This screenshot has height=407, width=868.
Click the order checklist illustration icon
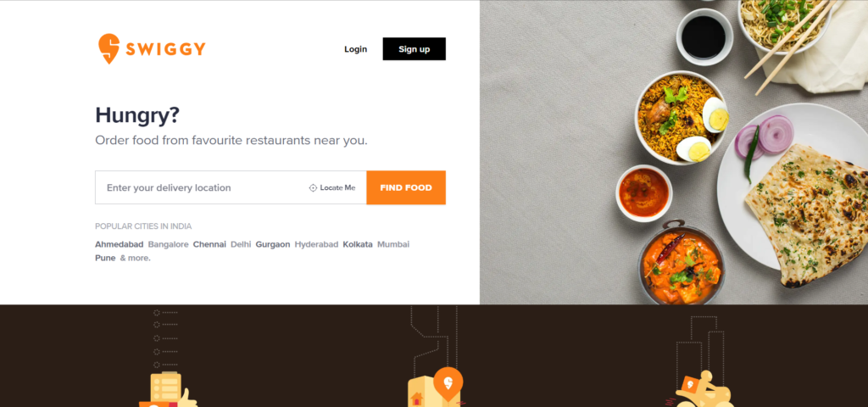coord(165,390)
